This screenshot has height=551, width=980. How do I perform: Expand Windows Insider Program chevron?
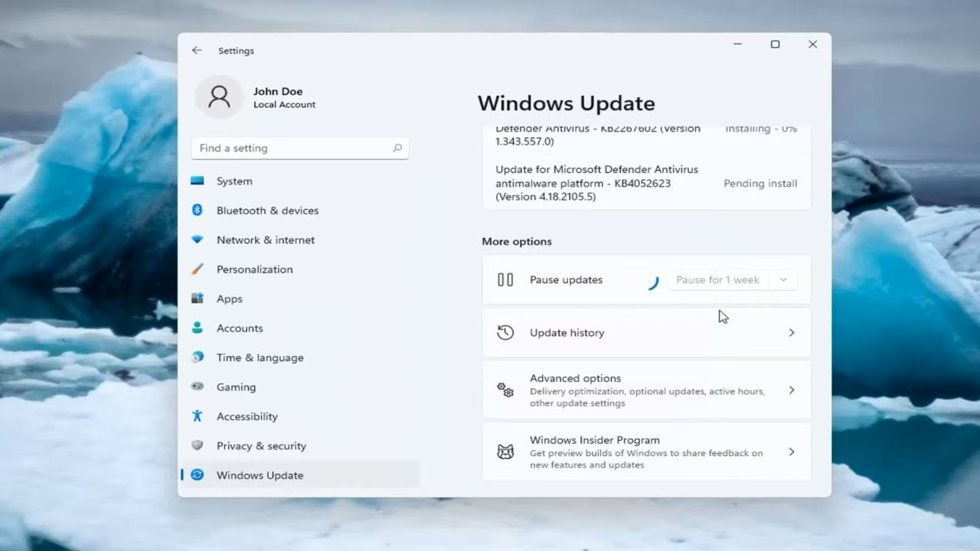pyautogui.click(x=792, y=452)
